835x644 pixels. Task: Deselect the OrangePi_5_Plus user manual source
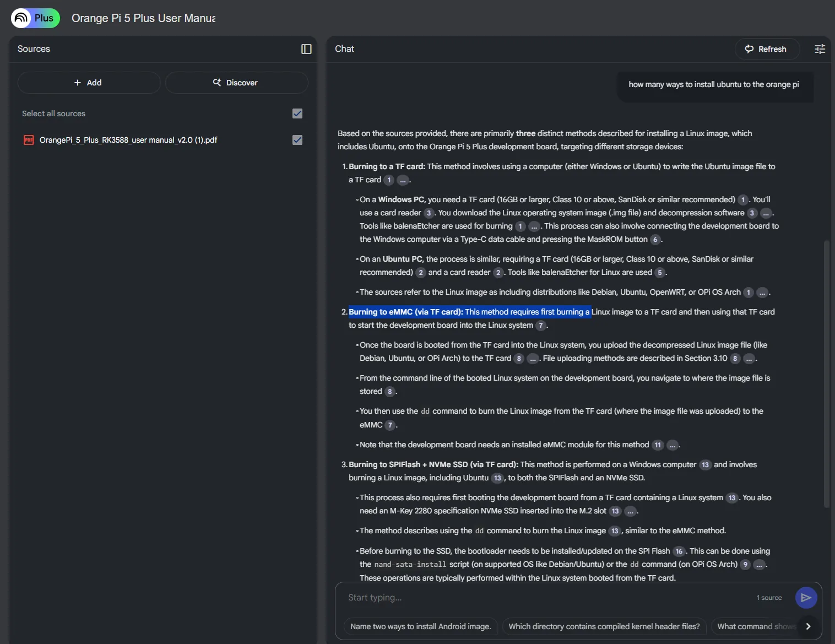click(x=297, y=140)
